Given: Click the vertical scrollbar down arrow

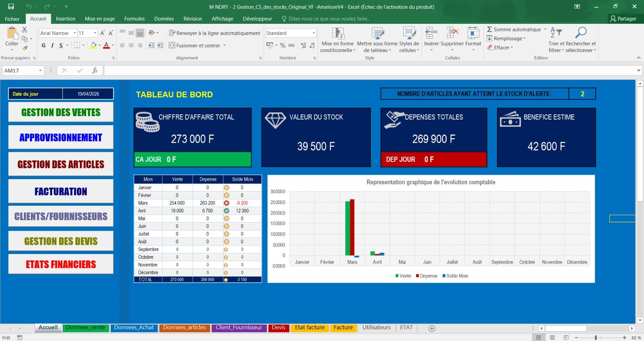Looking at the screenshot, I should 640,320.
